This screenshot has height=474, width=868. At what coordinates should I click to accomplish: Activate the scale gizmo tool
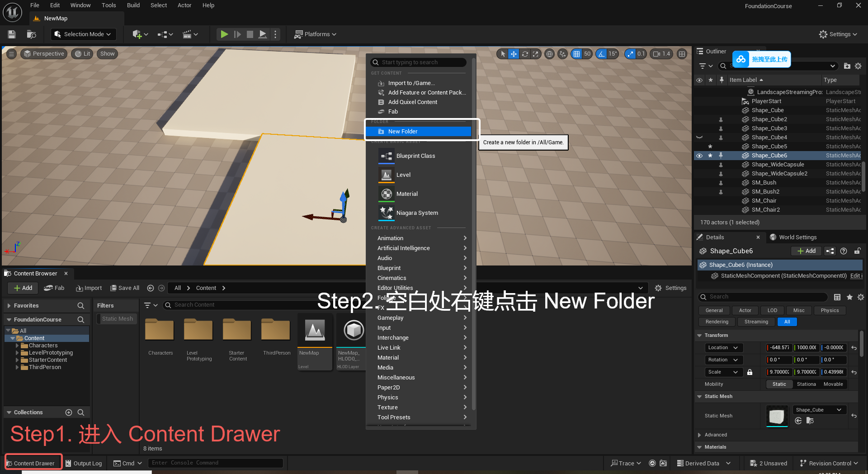[536, 54]
